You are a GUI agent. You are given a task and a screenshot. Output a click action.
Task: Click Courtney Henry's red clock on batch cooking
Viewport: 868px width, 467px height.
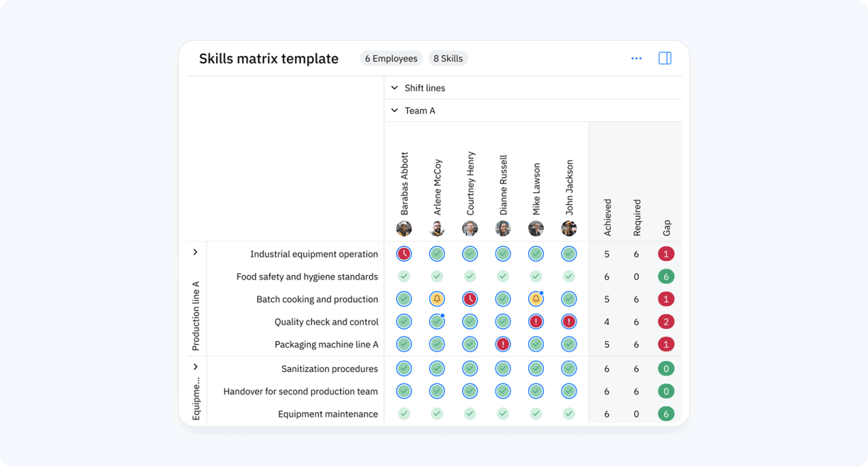[470, 299]
